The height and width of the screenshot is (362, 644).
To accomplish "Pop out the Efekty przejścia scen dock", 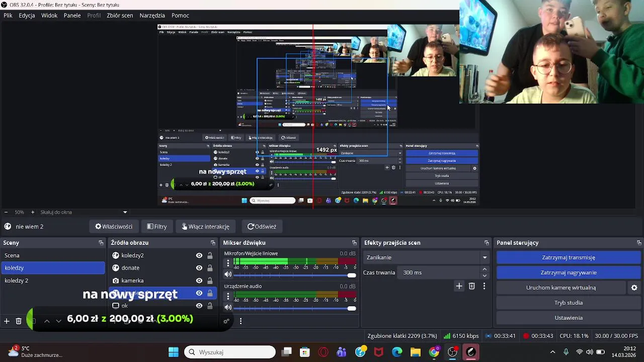I will tap(487, 243).
